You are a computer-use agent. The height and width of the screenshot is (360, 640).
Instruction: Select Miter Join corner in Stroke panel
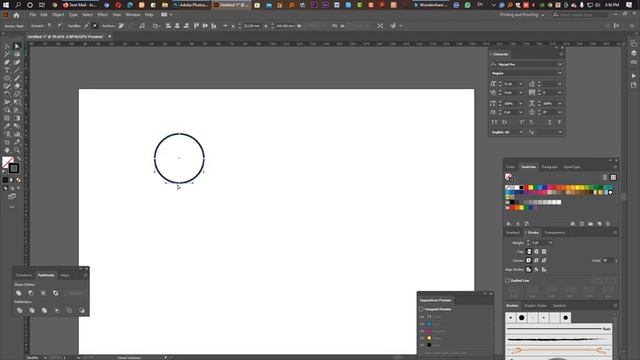pos(529,260)
